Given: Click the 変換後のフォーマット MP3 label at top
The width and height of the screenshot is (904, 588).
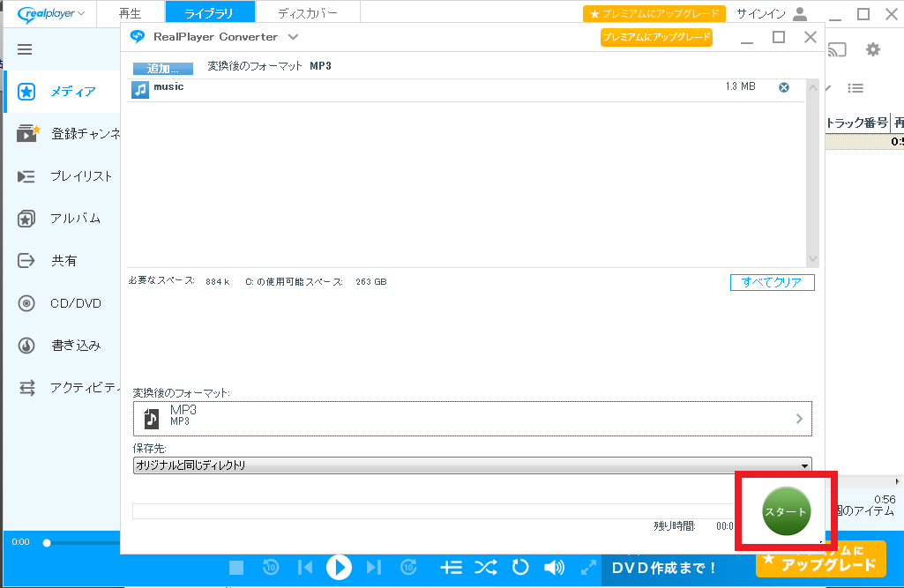Looking at the screenshot, I should click(269, 66).
